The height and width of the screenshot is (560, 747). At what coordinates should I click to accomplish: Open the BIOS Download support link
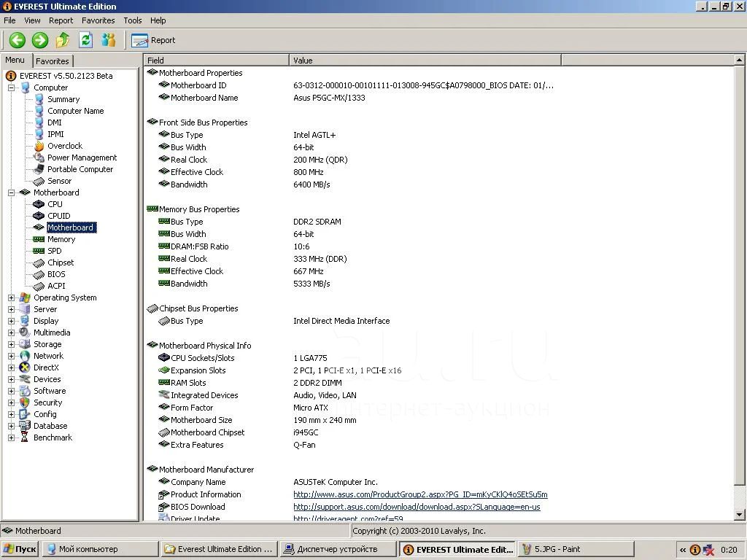(417, 507)
